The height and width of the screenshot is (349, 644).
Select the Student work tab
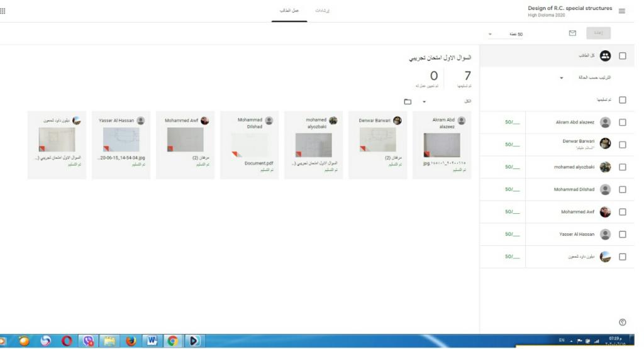[289, 11]
